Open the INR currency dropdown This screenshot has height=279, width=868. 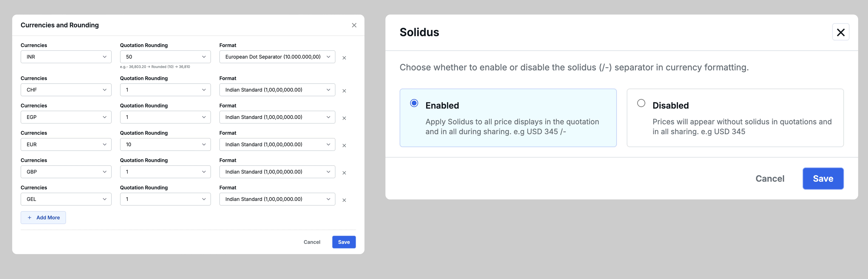[66, 57]
